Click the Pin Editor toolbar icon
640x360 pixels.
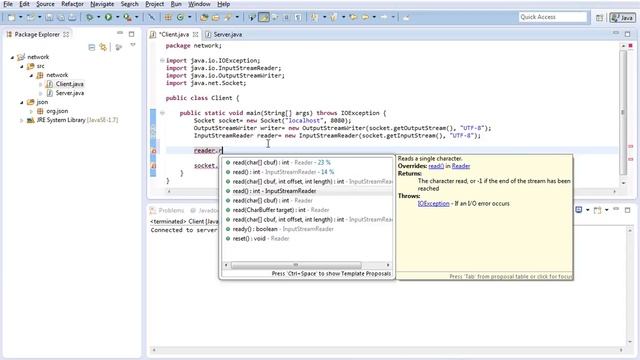click(x=406, y=18)
